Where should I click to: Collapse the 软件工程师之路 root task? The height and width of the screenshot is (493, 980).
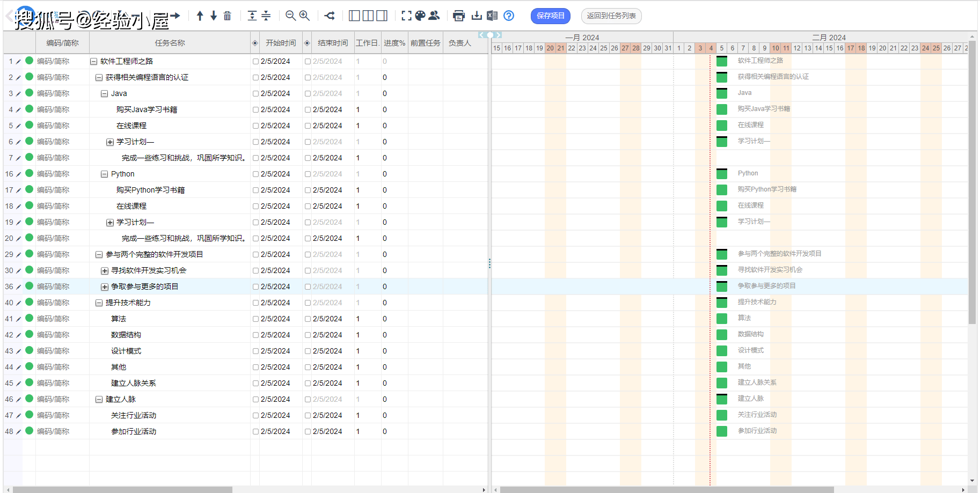tap(93, 62)
